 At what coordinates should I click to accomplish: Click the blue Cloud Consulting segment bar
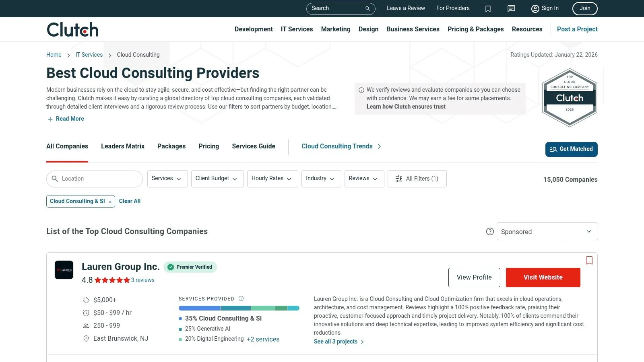coord(199,308)
